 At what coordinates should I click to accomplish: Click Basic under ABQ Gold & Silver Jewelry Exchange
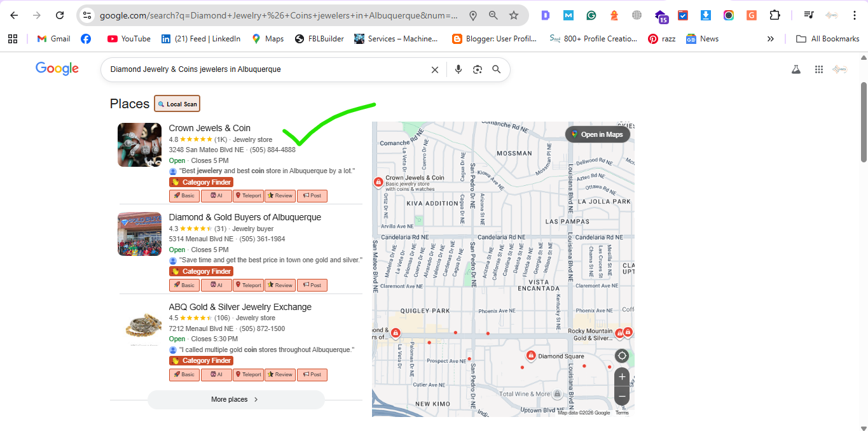coord(184,374)
